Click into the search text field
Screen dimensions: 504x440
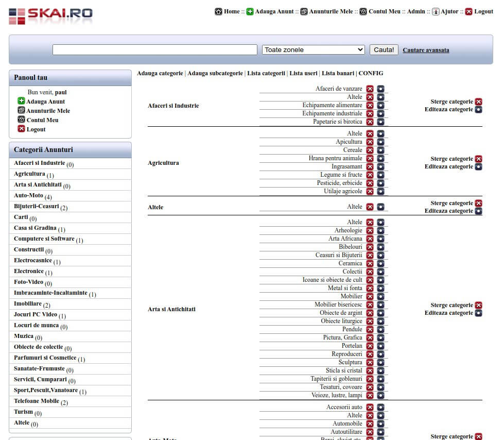[155, 49]
